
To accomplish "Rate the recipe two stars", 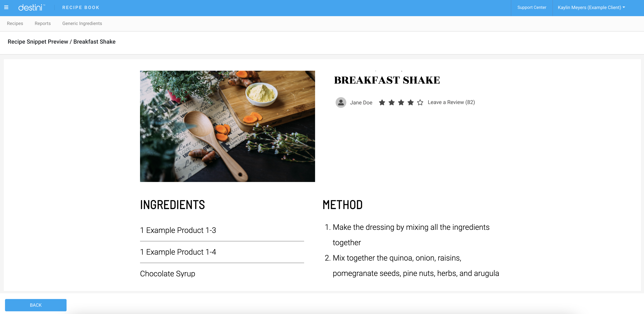I will pos(391,102).
